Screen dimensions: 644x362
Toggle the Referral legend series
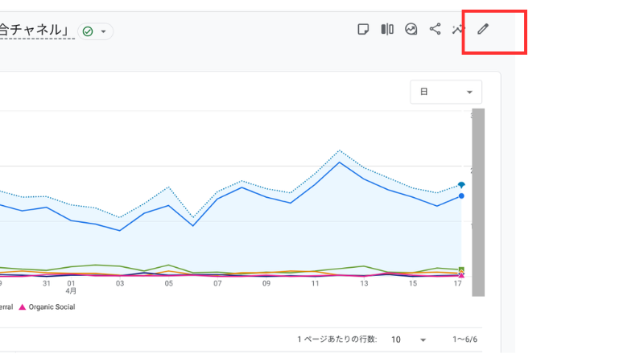pos(6,306)
